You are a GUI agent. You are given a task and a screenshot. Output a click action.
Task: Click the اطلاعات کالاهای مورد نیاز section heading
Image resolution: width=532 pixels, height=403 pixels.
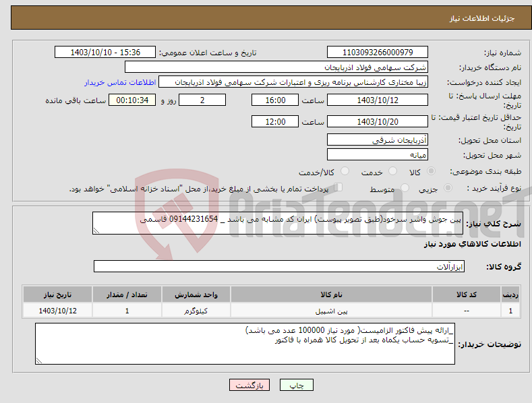tap(472, 244)
